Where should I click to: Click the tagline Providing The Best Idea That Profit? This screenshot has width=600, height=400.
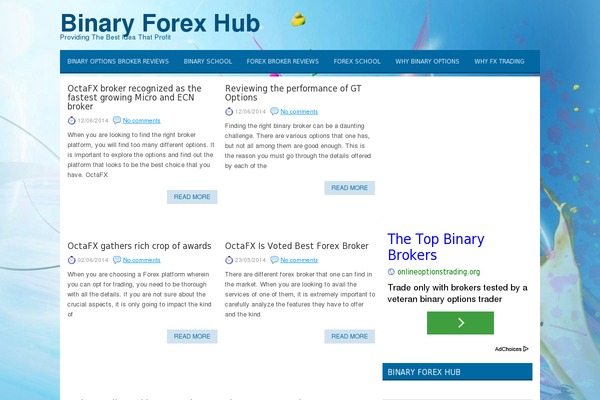115,37
